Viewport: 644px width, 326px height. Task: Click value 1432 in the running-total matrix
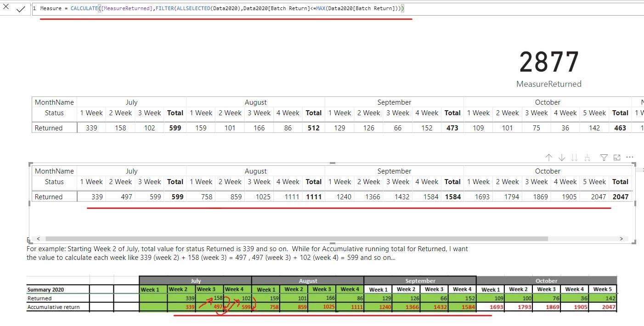[x=401, y=197]
